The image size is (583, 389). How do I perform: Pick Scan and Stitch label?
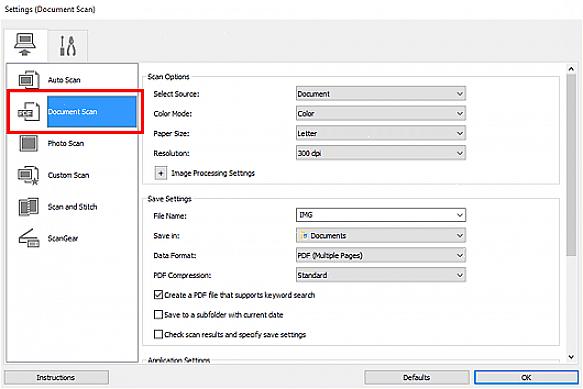pyautogui.click(x=73, y=207)
